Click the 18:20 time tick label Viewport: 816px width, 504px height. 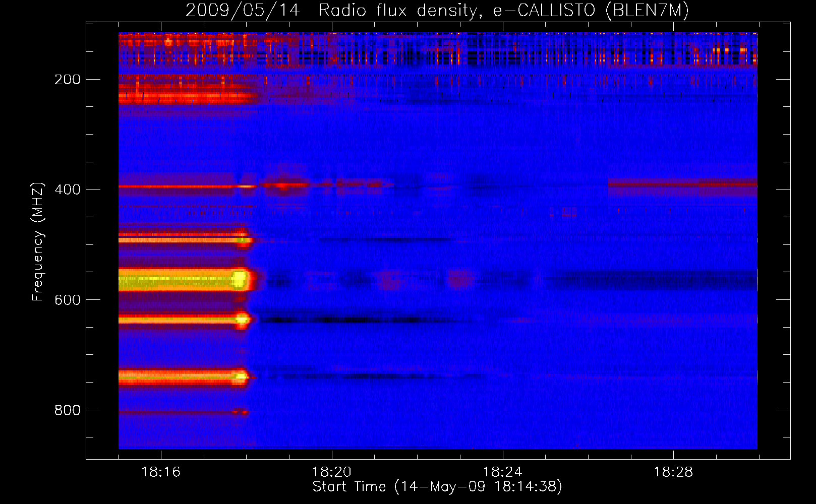(332, 472)
